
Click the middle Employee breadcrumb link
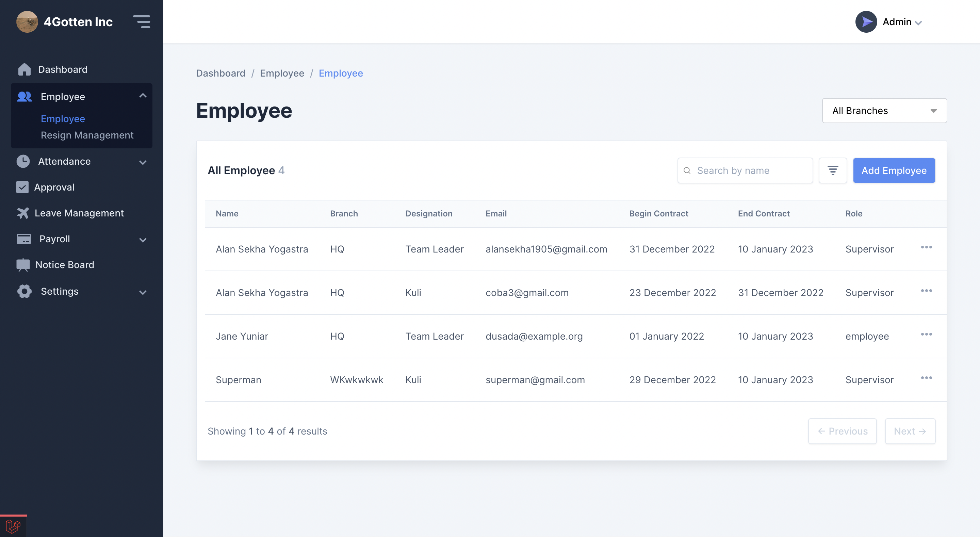[282, 73]
